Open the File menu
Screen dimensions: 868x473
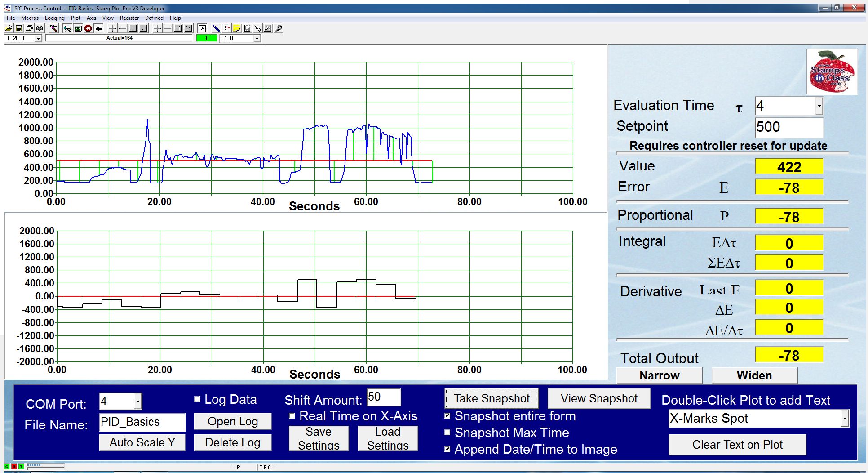click(x=11, y=18)
